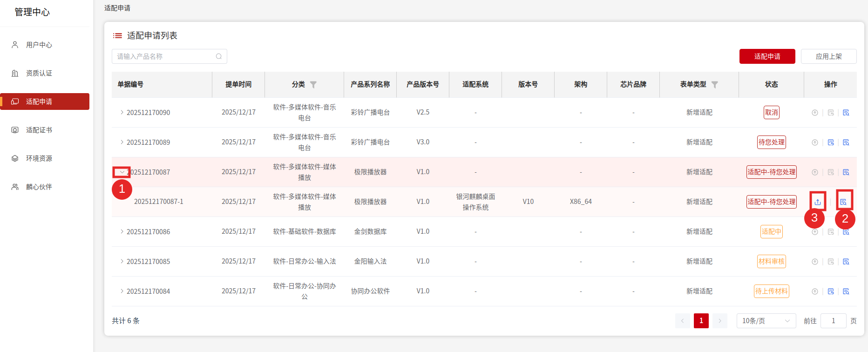This screenshot has height=352, width=868.
Task: Go to 适配证书 in the sidebar
Action: [x=39, y=130]
